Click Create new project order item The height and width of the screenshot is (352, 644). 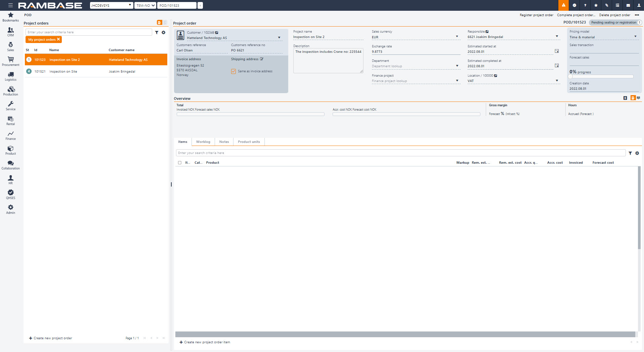(205, 342)
